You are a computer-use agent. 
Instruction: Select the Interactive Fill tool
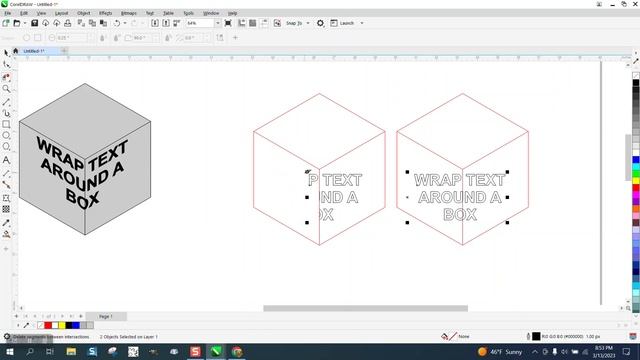click(x=6, y=234)
